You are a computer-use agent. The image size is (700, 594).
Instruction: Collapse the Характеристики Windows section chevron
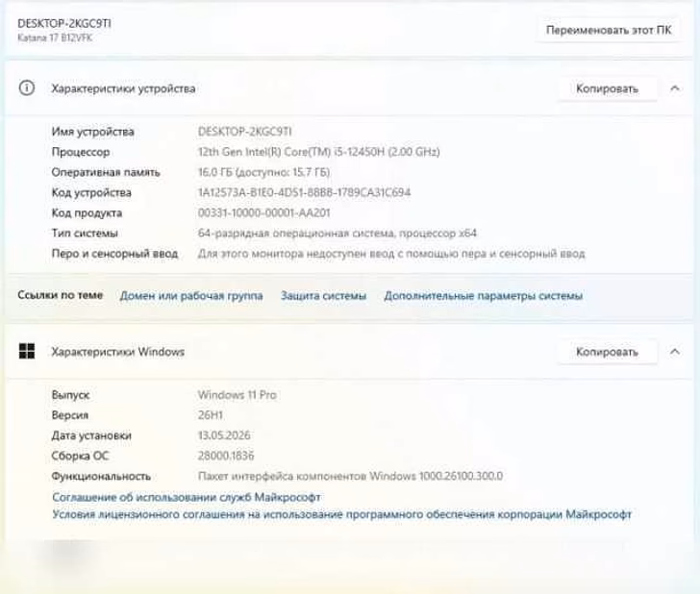pyautogui.click(x=675, y=352)
